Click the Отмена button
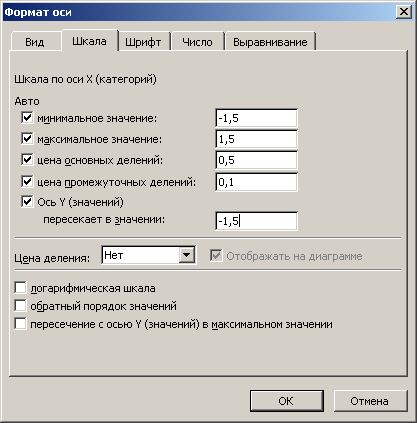 coord(370,401)
